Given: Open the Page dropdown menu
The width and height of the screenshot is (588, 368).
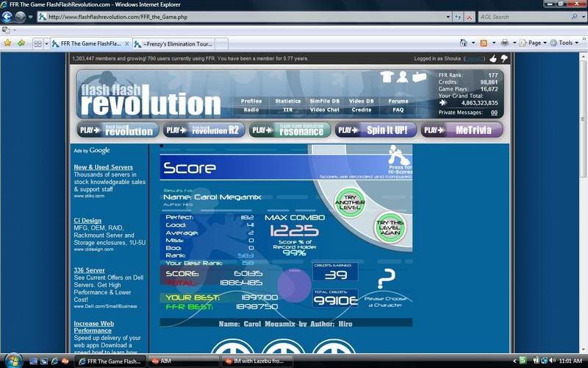Looking at the screenshot, I should (535, 43).
